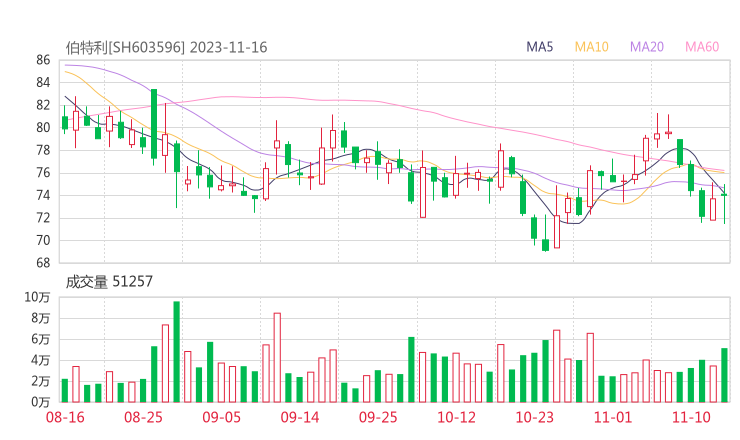This screenshot has width=740, height=440.
Task: Click the 08-16 date axis label
Action: point(65,417)
